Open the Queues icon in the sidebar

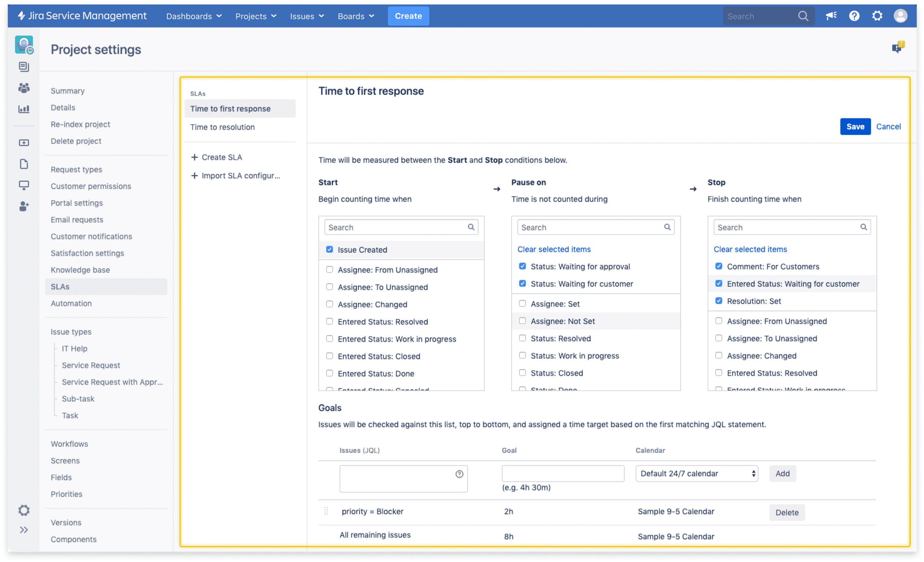click(24, 67)
